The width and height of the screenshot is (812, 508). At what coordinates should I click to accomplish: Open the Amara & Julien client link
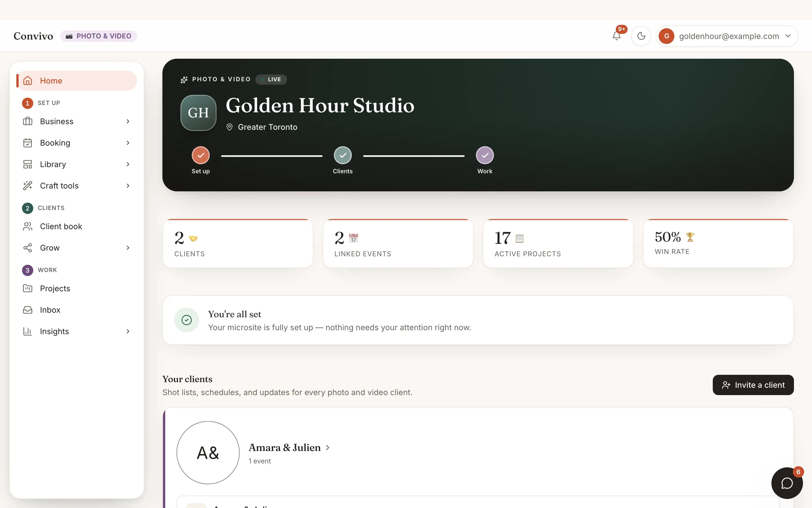pos(289,448)
